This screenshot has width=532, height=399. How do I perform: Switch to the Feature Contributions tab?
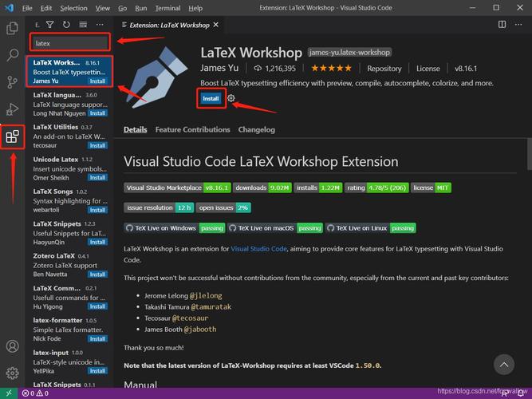(x=192, y=129)
